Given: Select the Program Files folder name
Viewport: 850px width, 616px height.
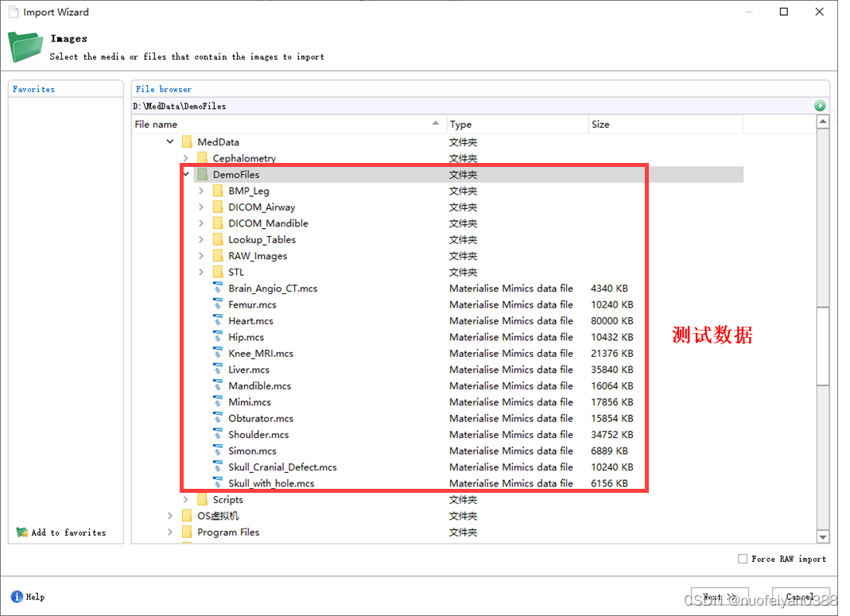Looking at the screenshot, I should [x=228, y=532].
